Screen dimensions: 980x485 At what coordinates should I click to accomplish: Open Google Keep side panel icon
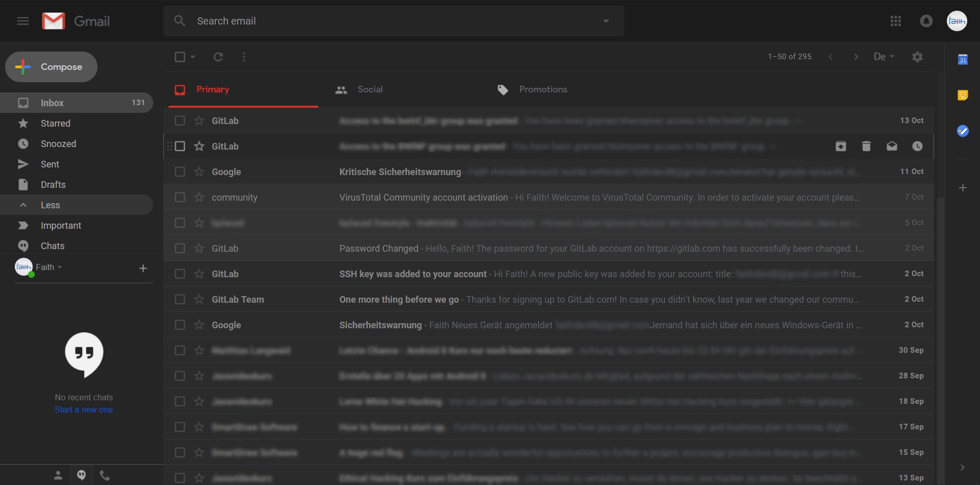click(x=963, y=95)
